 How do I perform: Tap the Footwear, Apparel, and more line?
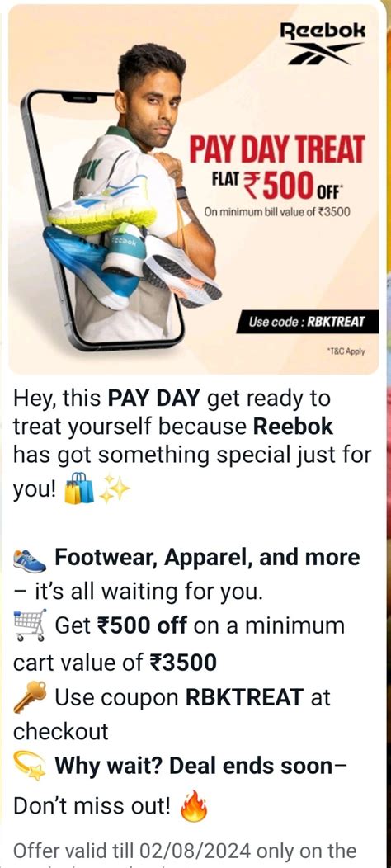click(x=206, y=558)
